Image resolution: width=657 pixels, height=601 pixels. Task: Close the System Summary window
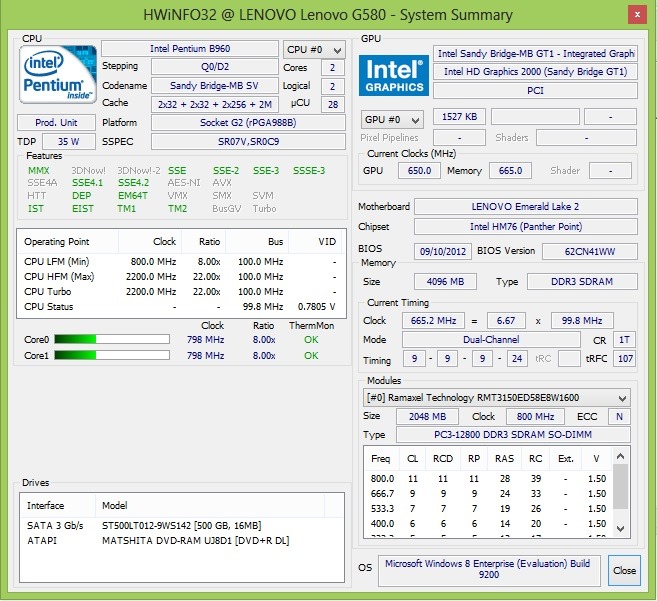[x=637, y=15]
